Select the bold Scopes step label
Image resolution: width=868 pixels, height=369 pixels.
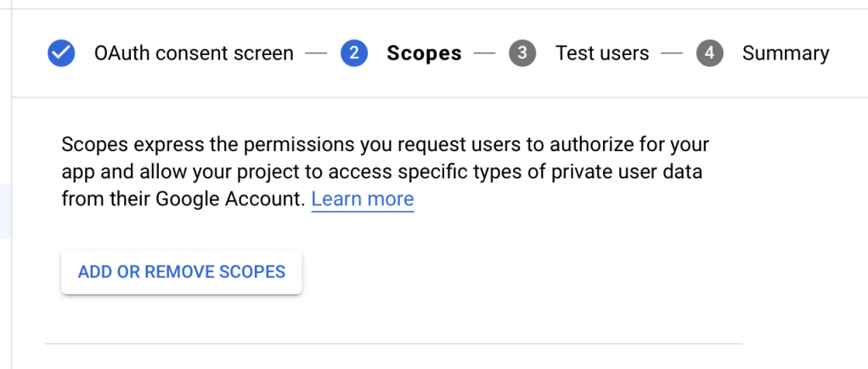point(424,53)
